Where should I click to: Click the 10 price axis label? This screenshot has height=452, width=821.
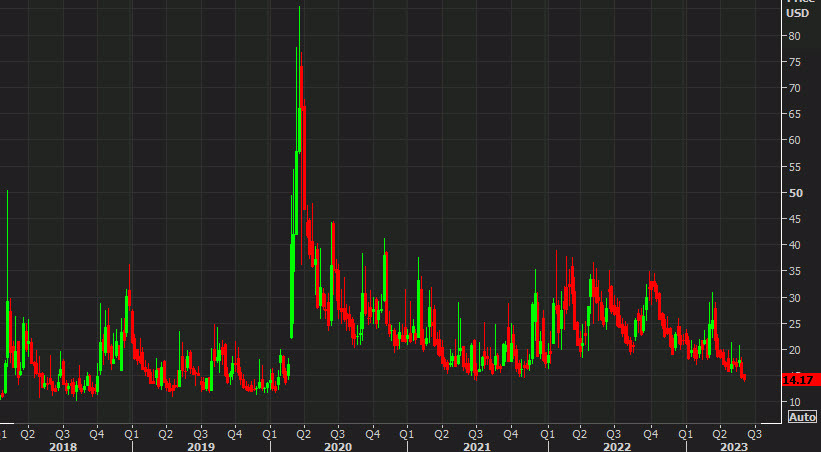(794, 402)
